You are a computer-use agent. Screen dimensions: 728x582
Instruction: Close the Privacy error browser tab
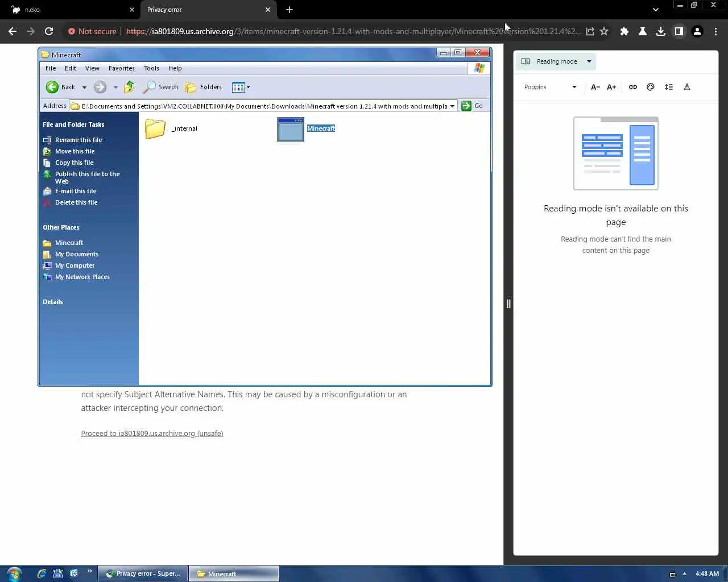[268, 10]
